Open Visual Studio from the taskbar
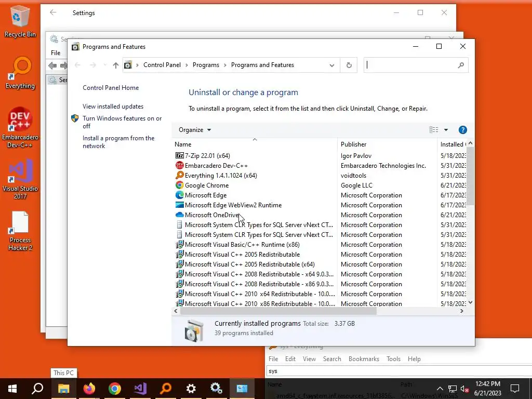Viewport: 532px width, 399px height. pos(140,389)
